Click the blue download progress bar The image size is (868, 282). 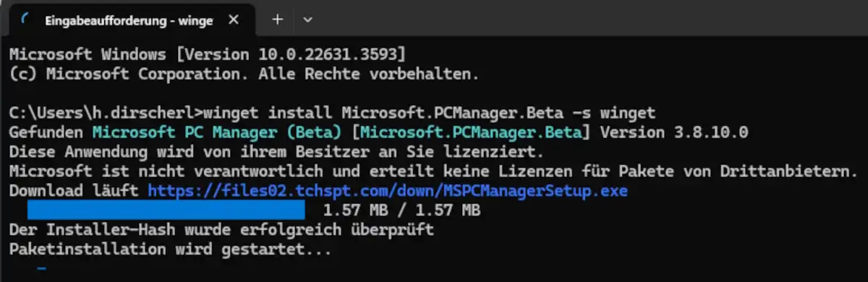tap(166, 210)
